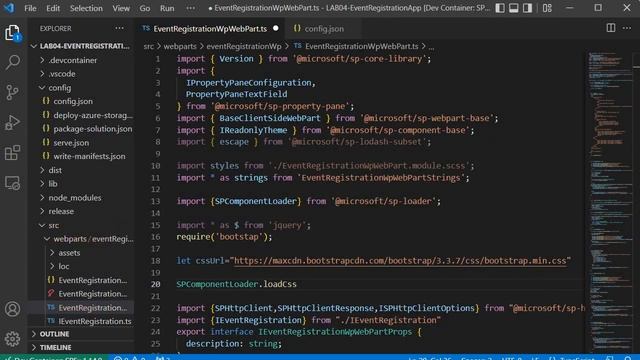
Task: Expand the assets folder
Action: [82, 253]
